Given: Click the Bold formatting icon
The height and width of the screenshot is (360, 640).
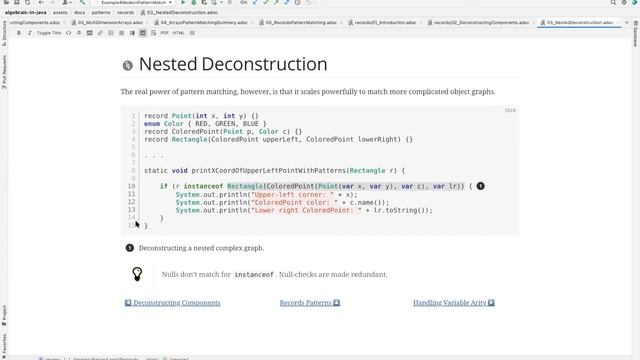Looking at the screenshot, I should [x=19, y=33].
